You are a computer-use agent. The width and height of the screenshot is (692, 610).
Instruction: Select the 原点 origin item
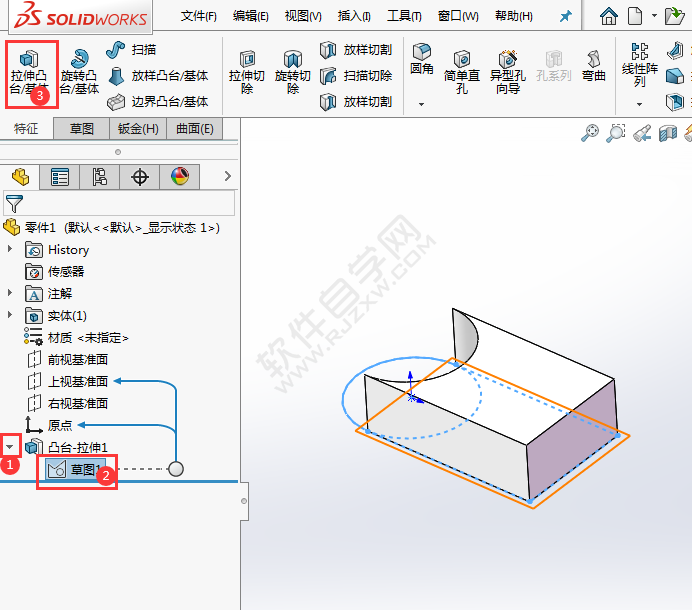coord(49,425)
